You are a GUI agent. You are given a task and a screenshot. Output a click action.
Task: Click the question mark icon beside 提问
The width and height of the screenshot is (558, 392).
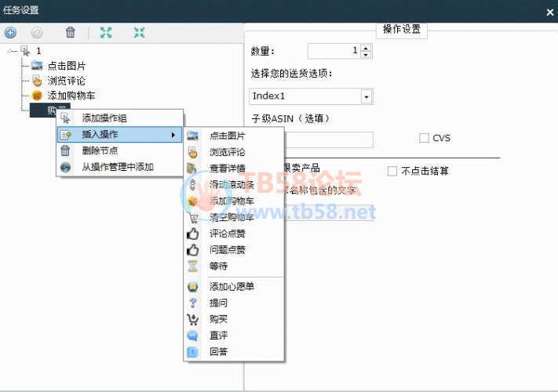pos(192,303)
